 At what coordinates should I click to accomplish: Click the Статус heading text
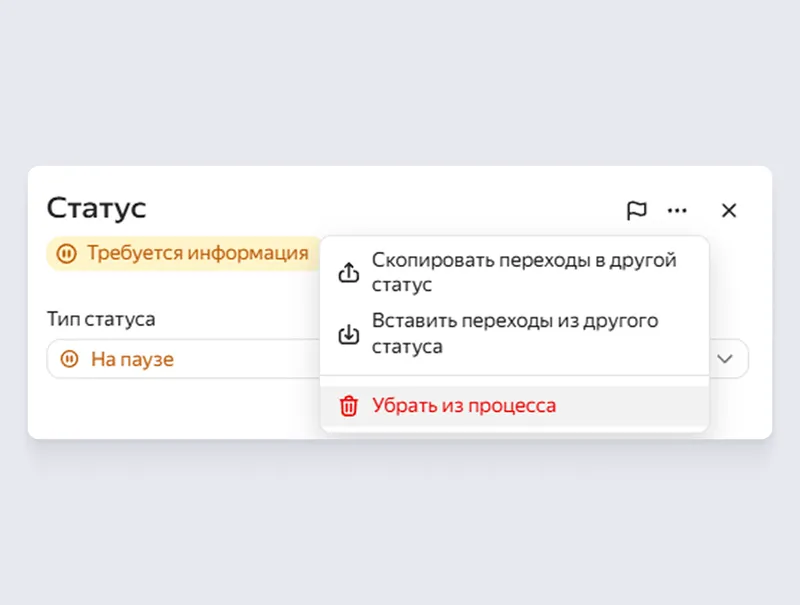(x=96, y=208)
